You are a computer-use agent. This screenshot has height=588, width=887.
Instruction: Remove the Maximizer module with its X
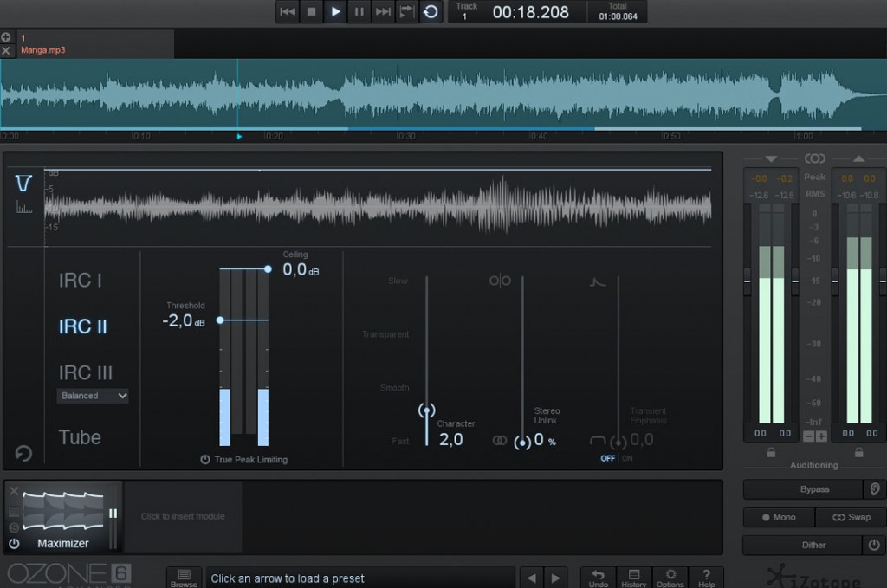coord(14,491)
